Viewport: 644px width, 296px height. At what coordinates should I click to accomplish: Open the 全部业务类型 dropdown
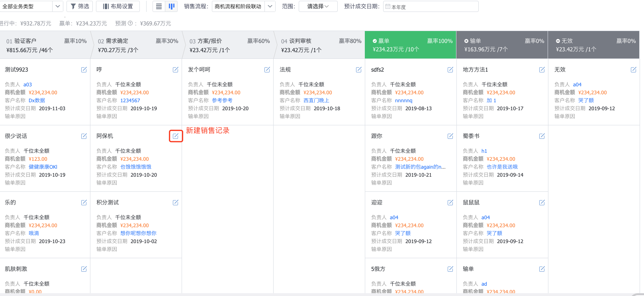point(31,6)
